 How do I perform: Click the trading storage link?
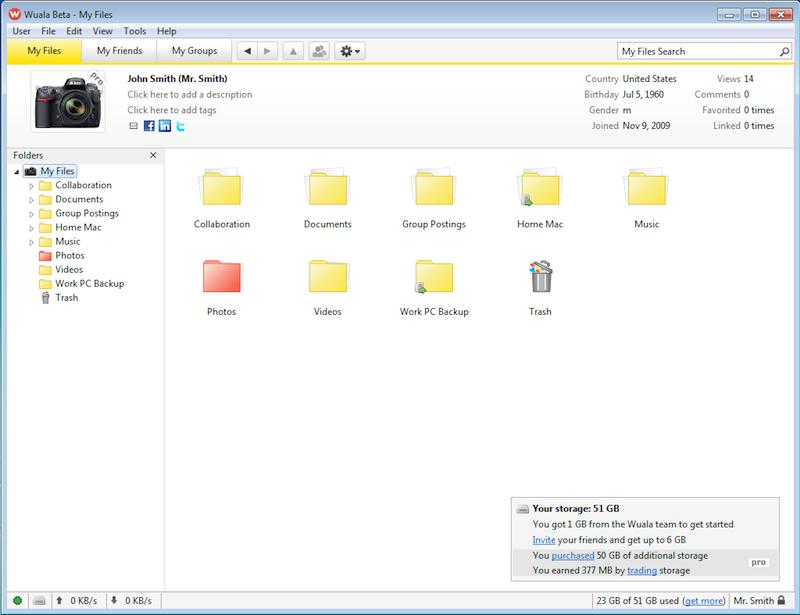642,571
